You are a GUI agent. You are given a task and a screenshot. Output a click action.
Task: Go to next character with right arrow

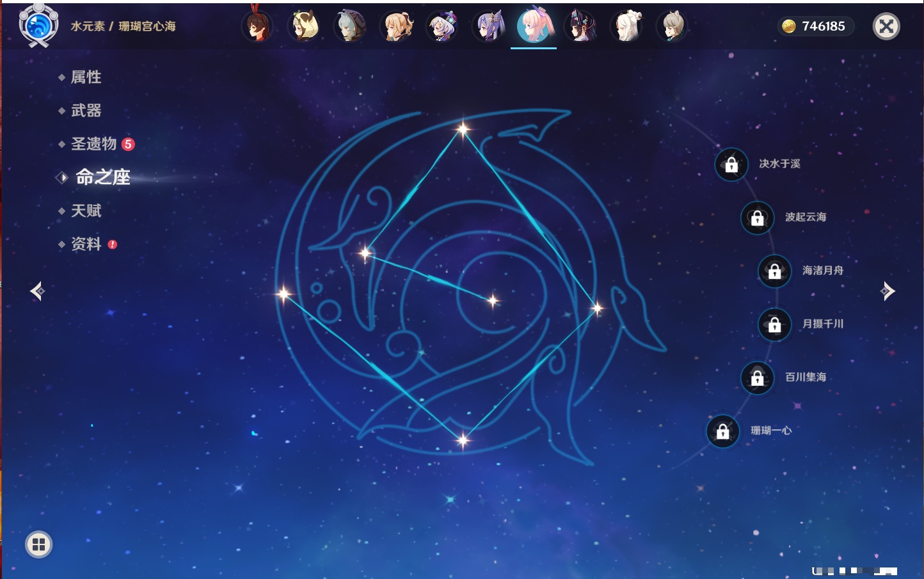pos(887,291)
